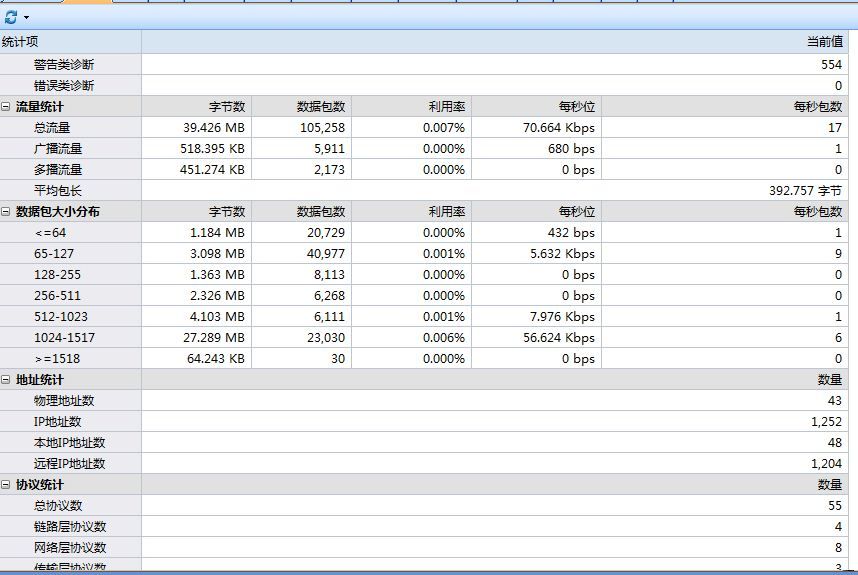Click the 字节数 header in 流量统计 section
Viewport: 858px width, 575px height.
click(226, 106)
